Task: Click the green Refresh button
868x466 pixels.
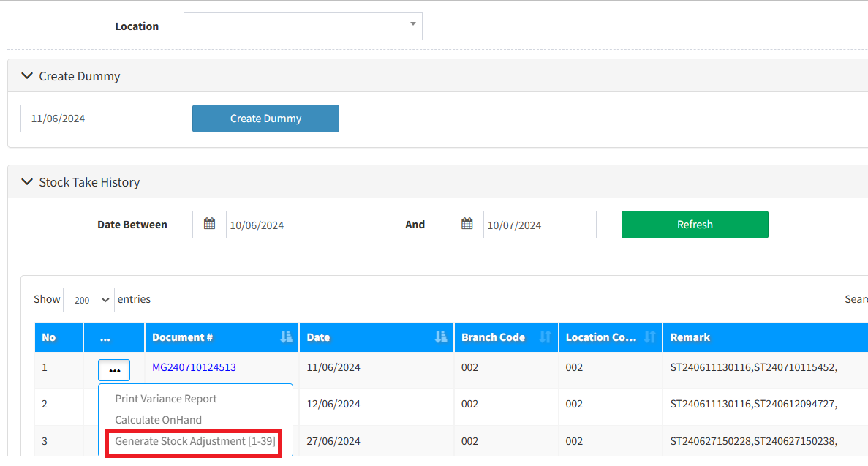Action: 694,225
